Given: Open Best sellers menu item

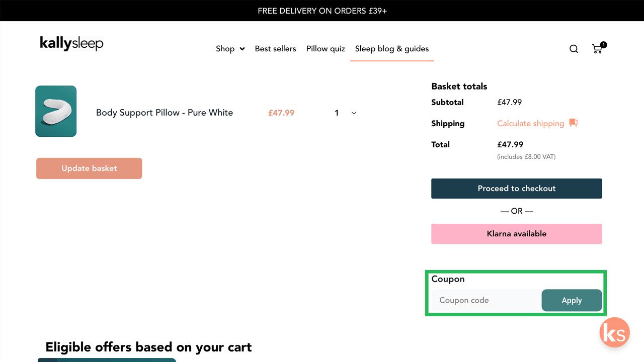Looking at the screenshot, I should 275,49.
